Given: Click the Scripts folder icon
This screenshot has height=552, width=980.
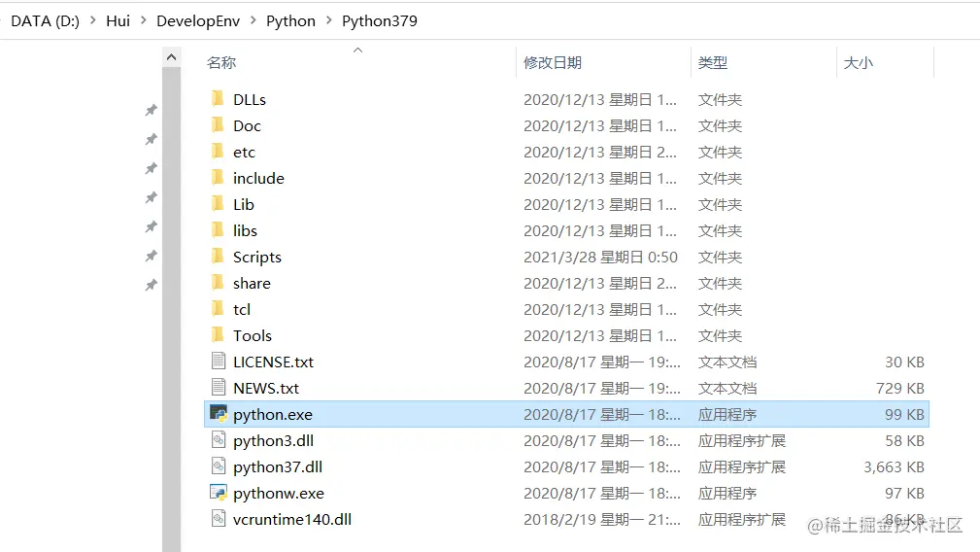Looking at the screenshot, I should point(218,257).
